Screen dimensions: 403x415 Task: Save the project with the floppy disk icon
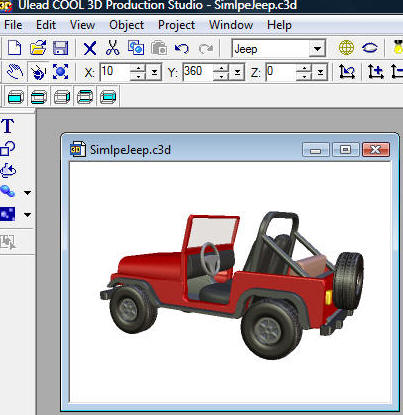coord(60,48)
